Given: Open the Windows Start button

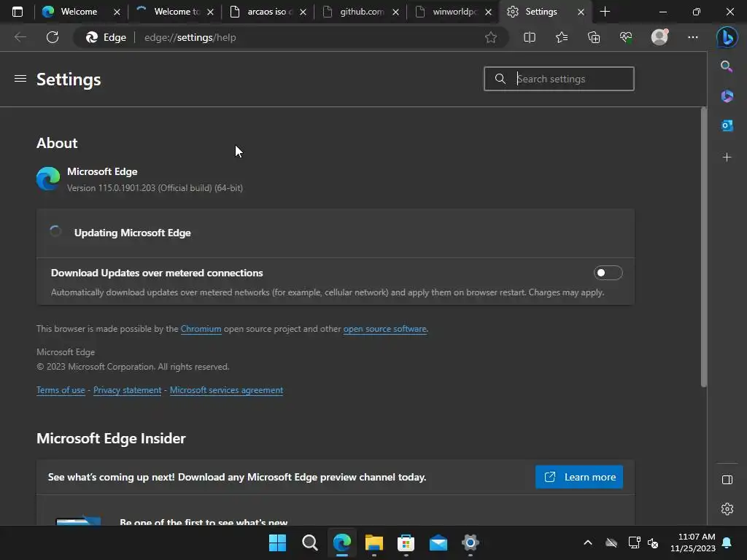Looking at the screenshot, I should point(277,542).
